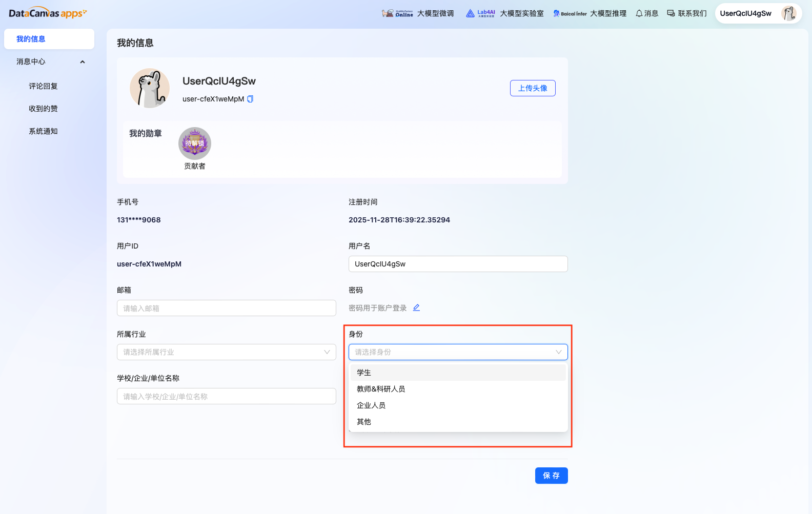
Task: Open LLaMA Factory Online 大模型微调
Action: pyautogui.click(x=418, y=13)
